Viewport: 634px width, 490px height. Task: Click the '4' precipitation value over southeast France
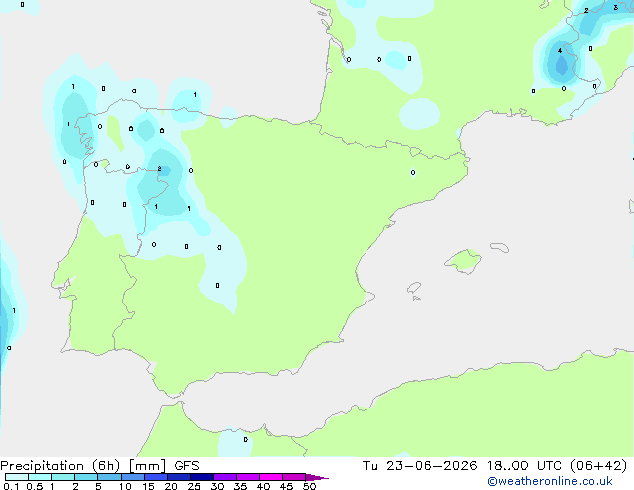click(560, 51)
